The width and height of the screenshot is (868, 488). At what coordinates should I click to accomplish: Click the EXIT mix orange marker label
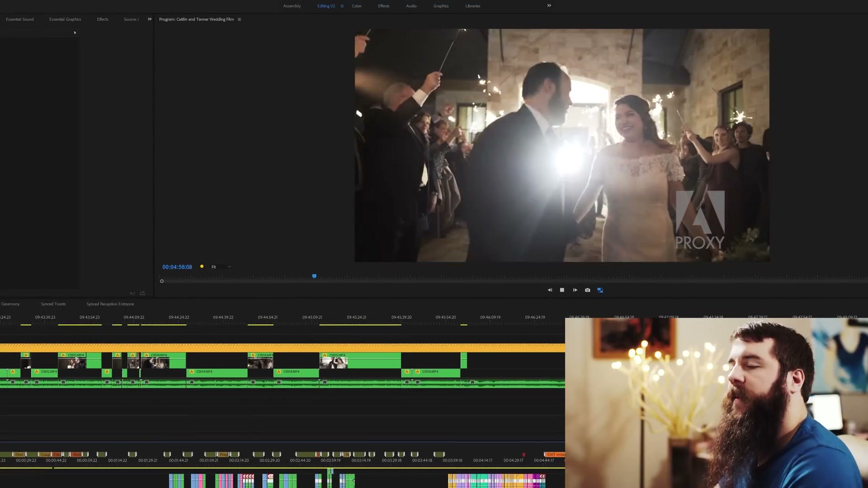click(555, 455)
